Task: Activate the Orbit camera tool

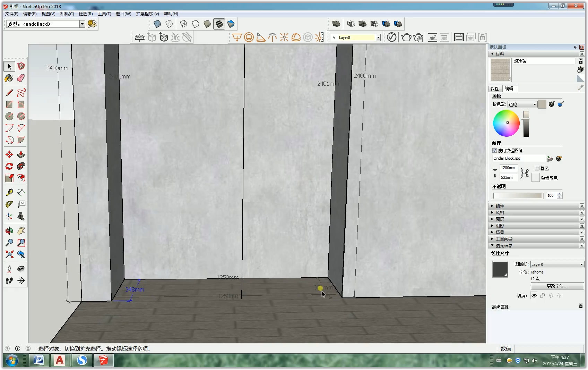Action: tap(9, 231)
